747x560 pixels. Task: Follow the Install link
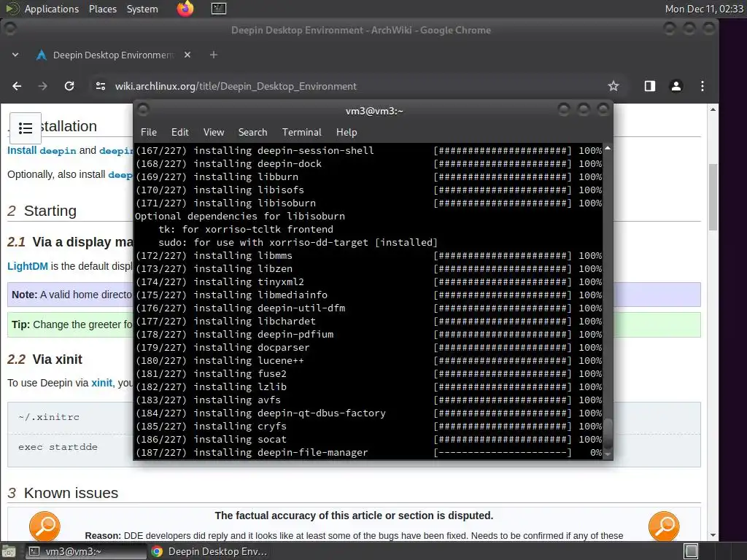(22, 150)
